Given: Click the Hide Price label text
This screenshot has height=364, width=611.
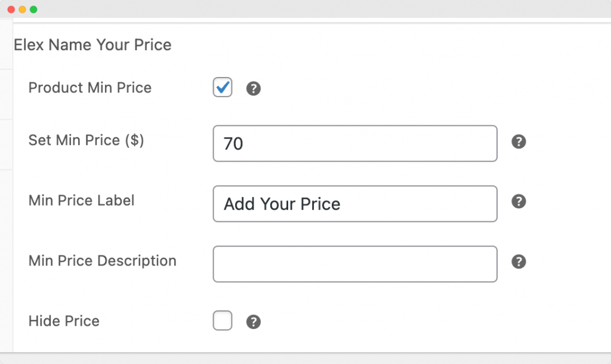Looking at the screenshot, I should tap(63, 321).
